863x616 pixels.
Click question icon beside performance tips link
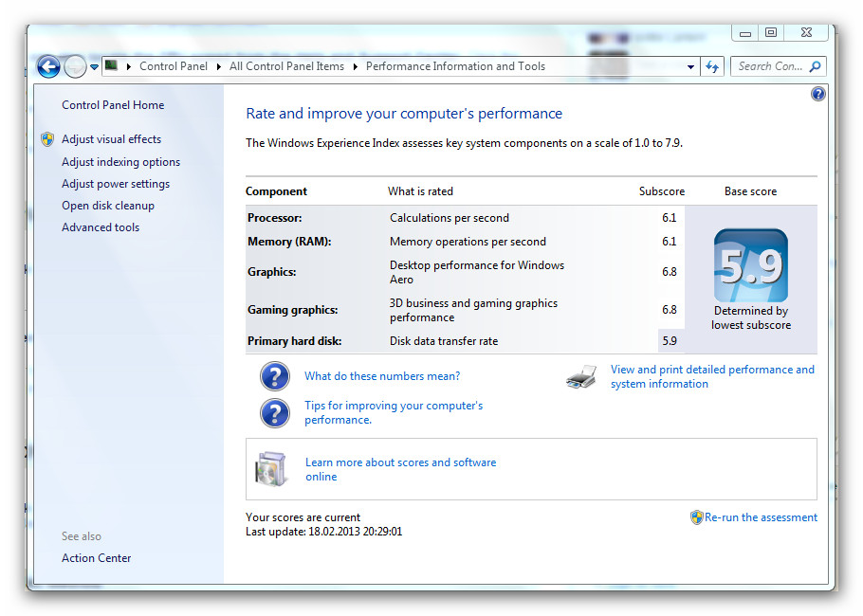(275, 413)
